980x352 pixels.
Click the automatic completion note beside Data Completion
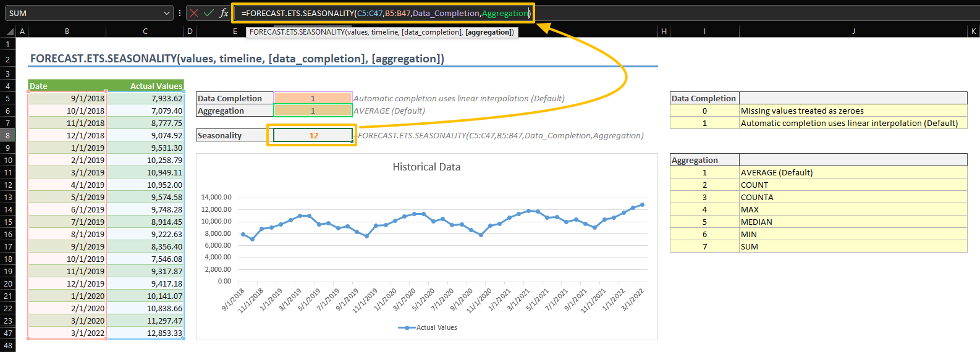tap(459, 98)
